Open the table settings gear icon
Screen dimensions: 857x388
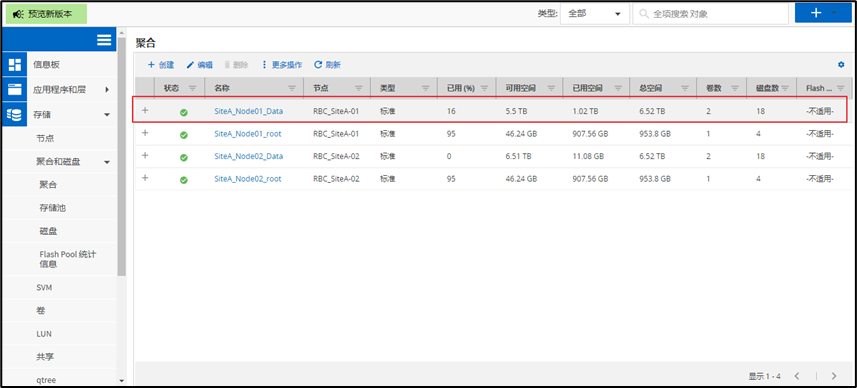[x=841, y=64]
